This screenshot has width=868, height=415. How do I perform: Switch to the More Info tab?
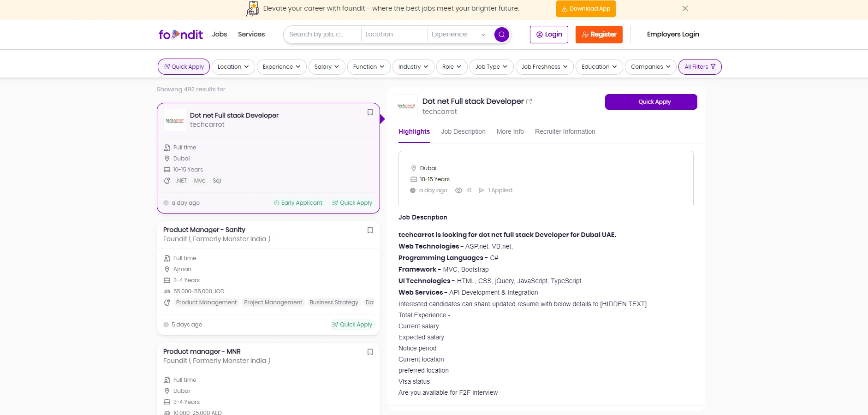pos(510,132)
